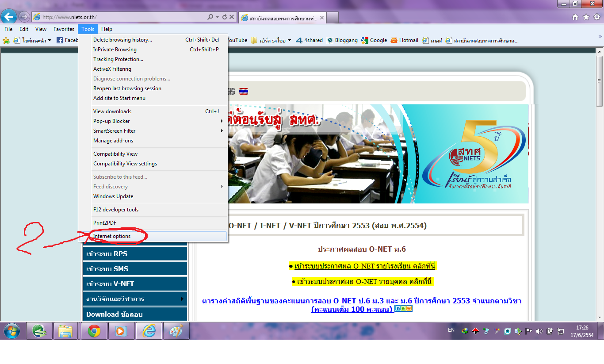Screen dimensions: 604x364
Task: Click the volume speaker tray icon
Action: [539, 331]
